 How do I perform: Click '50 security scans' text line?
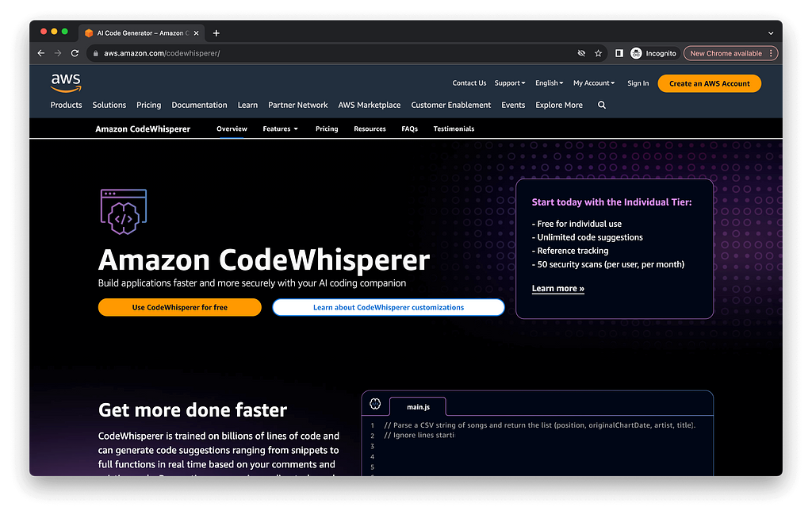(x=608, y=265)
